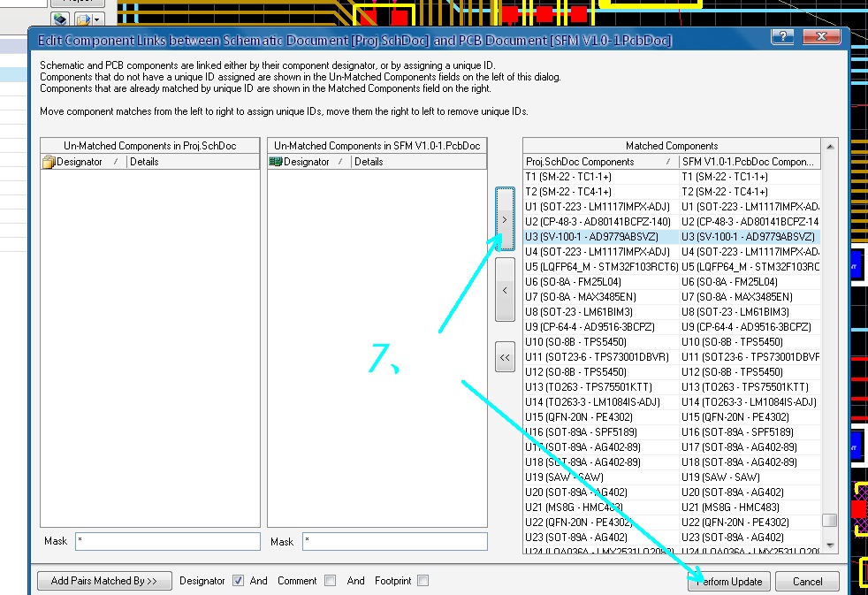This screenshot has width=868, height=595.
Task: Select U2 AD80141BCPZ-140 in Proj.SchDoc column
Action: point(601,221)
